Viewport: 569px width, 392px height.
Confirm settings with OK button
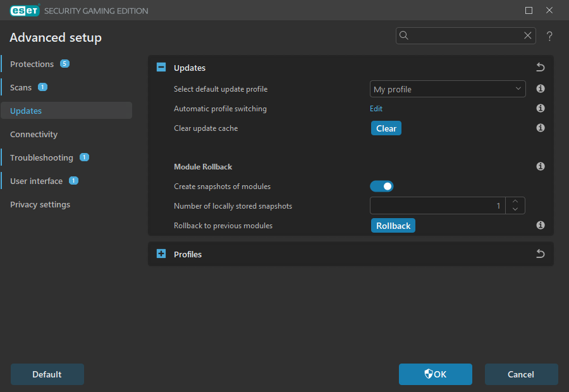pyautogui.click(x=436, y=374)
